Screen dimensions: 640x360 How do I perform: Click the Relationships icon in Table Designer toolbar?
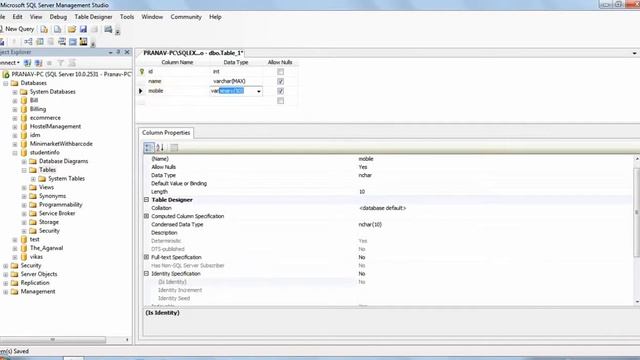[28, 42]
